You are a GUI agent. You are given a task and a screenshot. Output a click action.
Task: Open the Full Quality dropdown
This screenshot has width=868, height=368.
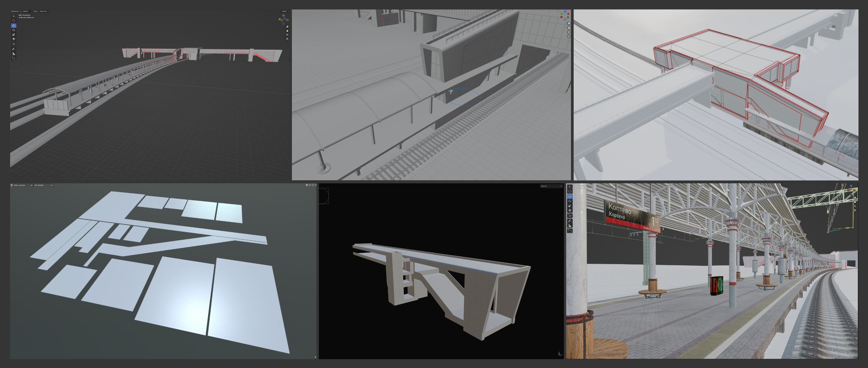(43, 185)
